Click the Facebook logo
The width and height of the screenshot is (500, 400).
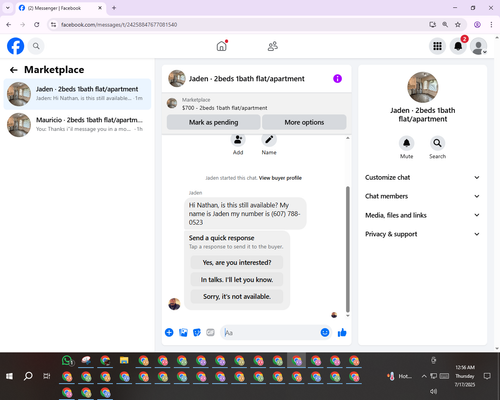(15, 46)
